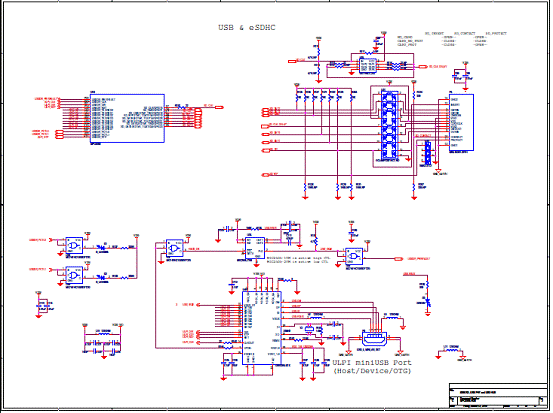
Task: Select the USB_PWRFAULT off-page port symbol
Action: pos(398,259)
